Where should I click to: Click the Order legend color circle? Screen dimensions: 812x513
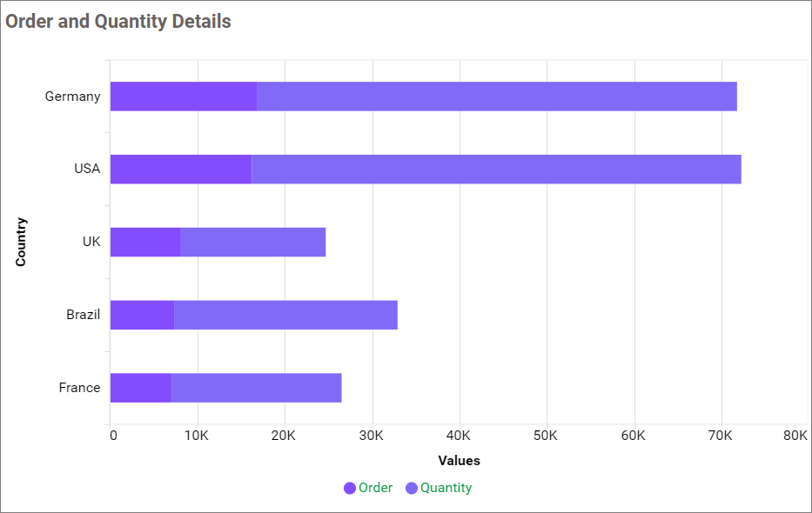(x=350, y=489)
